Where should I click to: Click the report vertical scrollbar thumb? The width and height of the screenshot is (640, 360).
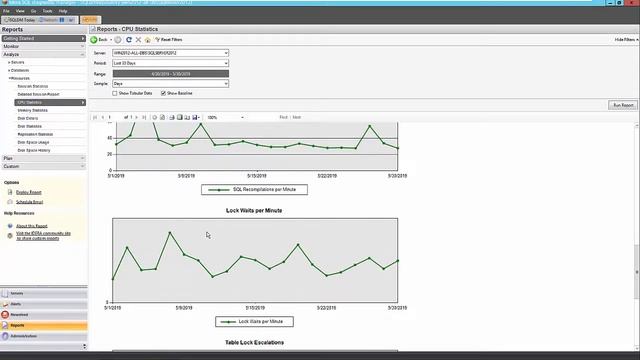pyautogui.click(x=637, y=272)
